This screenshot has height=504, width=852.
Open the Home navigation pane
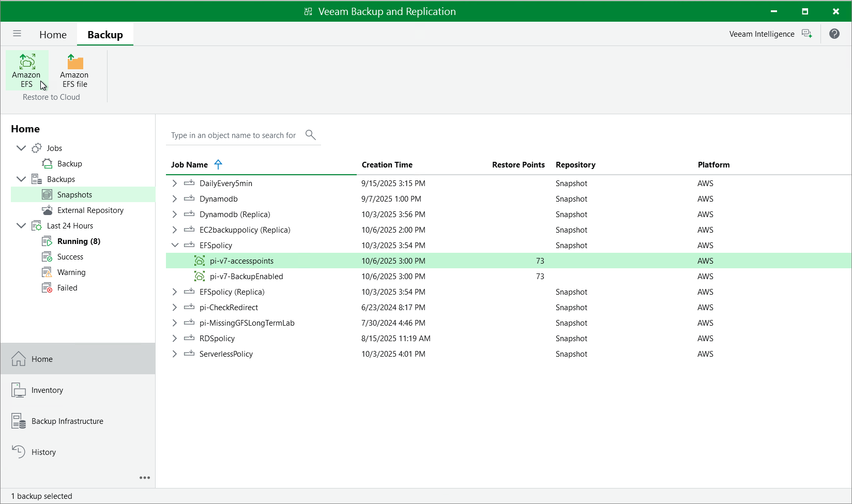pos(78,359)
